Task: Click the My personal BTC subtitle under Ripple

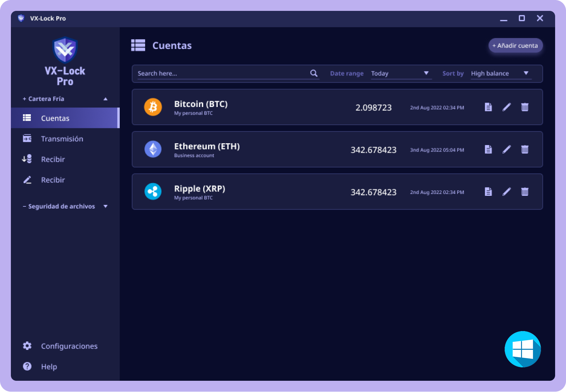Action: tap(193, 198)
